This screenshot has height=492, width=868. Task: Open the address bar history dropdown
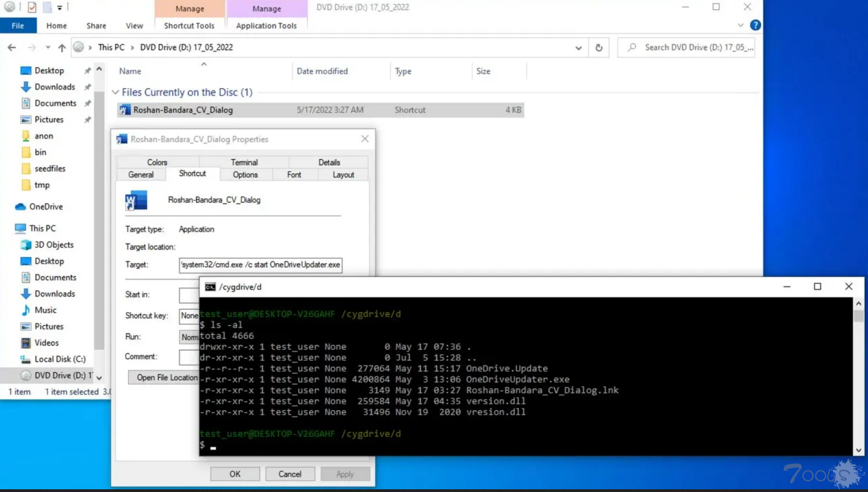[x=578, y=48]
